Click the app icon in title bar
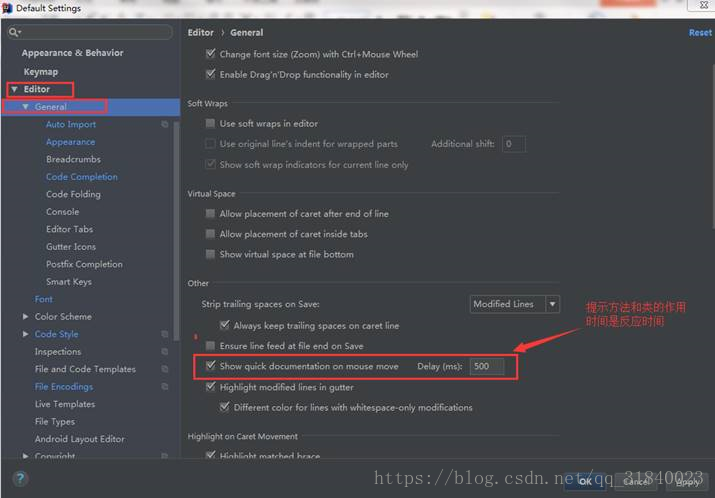This screenshot has width=715, height=498. 7,8
